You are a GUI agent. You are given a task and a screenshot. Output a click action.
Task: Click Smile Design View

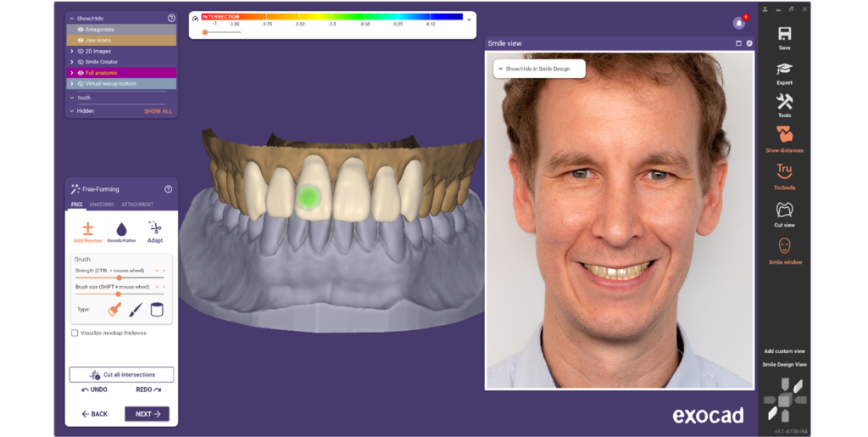pos(784,364)
